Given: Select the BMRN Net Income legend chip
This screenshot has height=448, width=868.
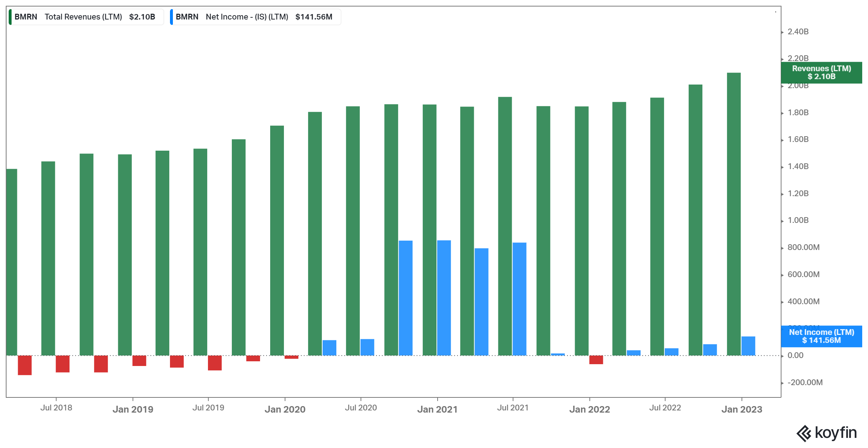Looking at the screenshot, I should point(255,17).
